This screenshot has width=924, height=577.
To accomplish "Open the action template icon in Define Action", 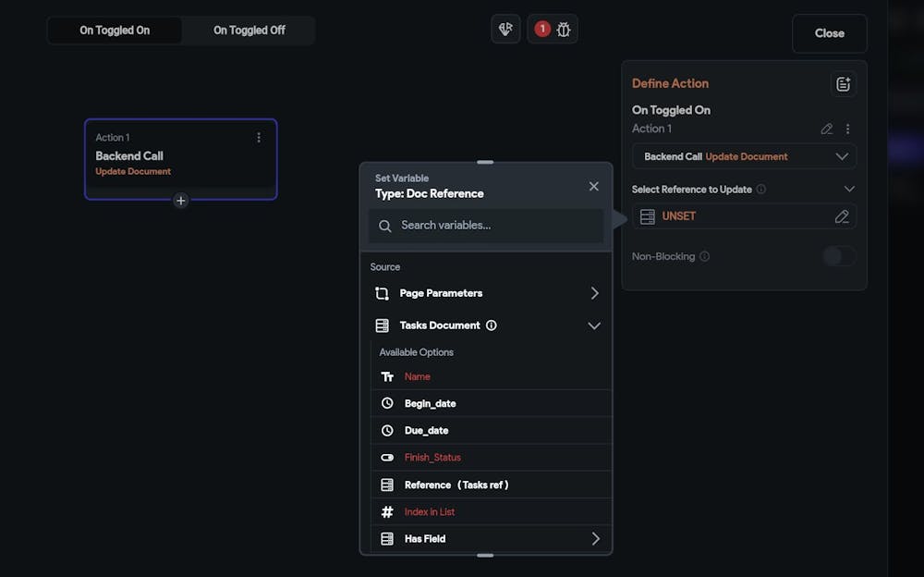I will pos(844,84).
